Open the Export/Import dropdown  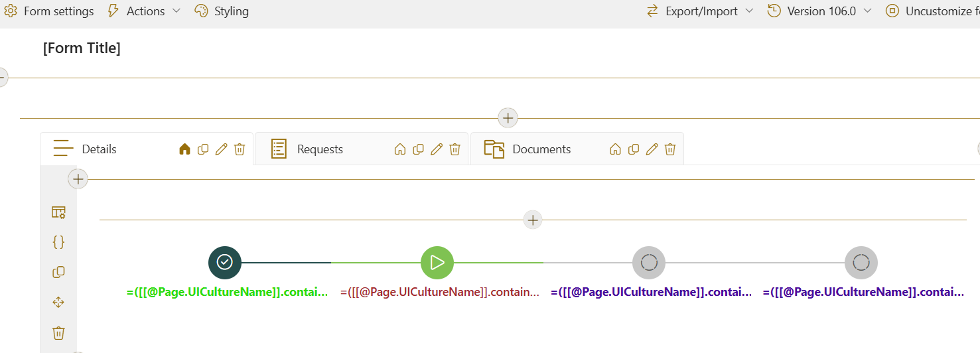pyautogui.click(x=700, y=11)
